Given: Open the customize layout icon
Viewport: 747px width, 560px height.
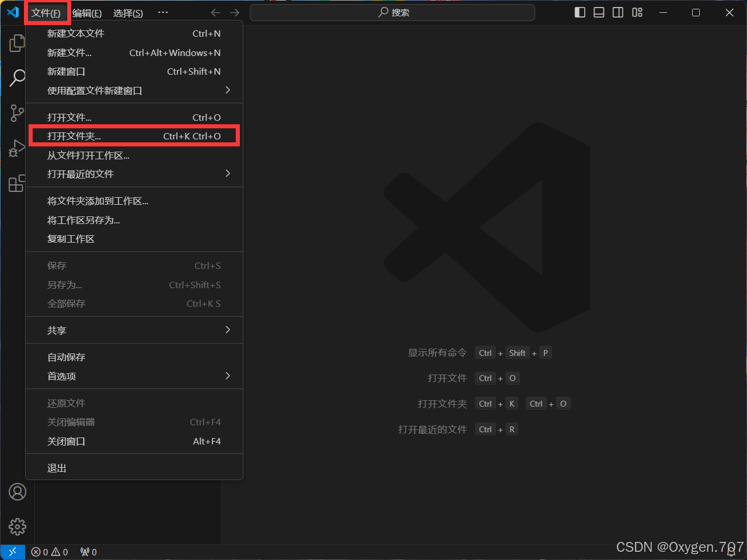Looking at the screenshot, I should click(x=637, y=12).
